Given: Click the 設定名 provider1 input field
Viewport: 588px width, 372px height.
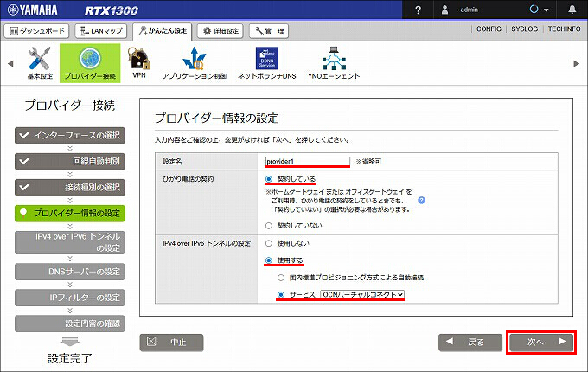Looking at the screenshot, I should [x=308, y=161].
